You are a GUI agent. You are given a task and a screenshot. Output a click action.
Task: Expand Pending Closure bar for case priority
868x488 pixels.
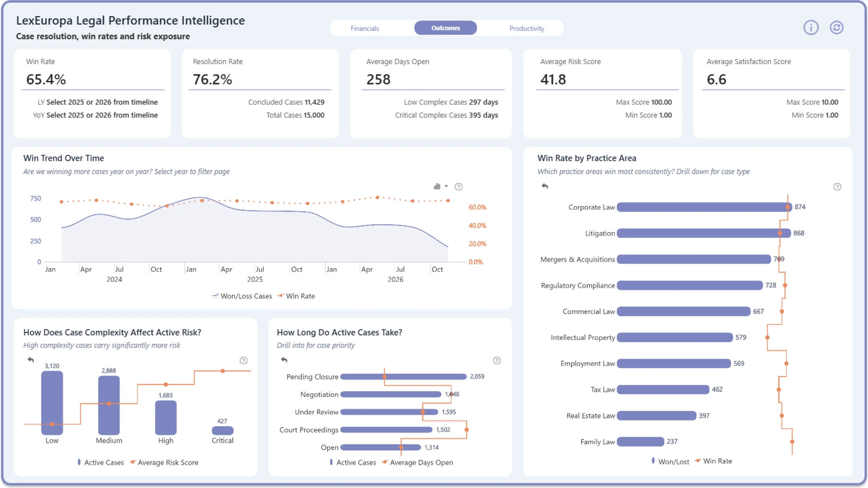403,376
